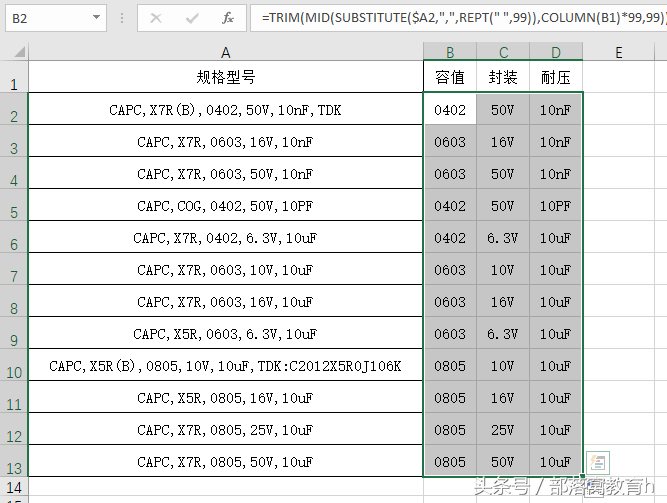Click cell D5 showing 10PF
Viewport: 667px width, 503px height.
click(556, 205)
